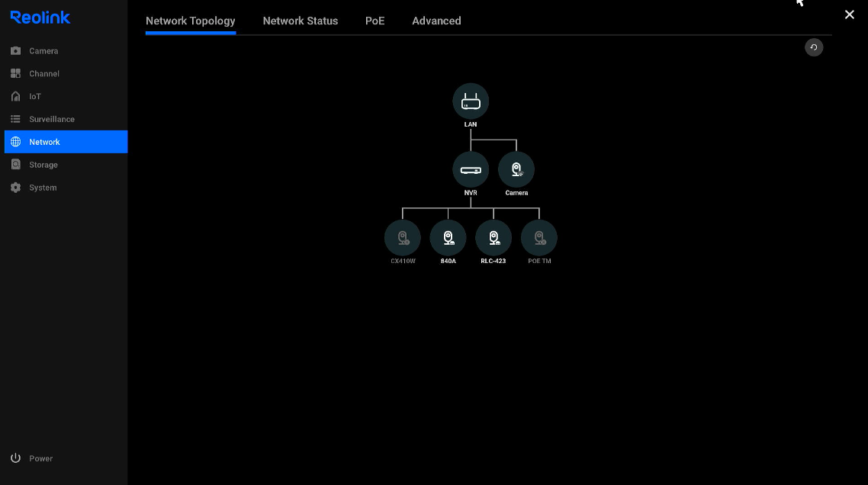Click the Power icon at sidebar bottom
This screenshot has height=485, width=868.
pos(15,458)
